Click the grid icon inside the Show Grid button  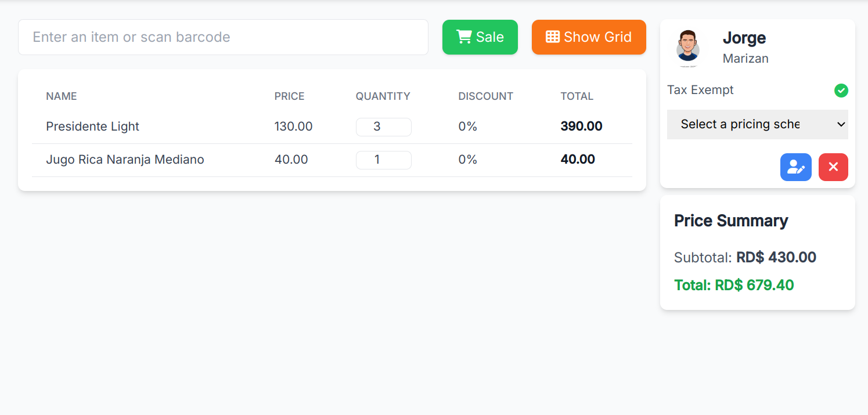coord(551,37)
